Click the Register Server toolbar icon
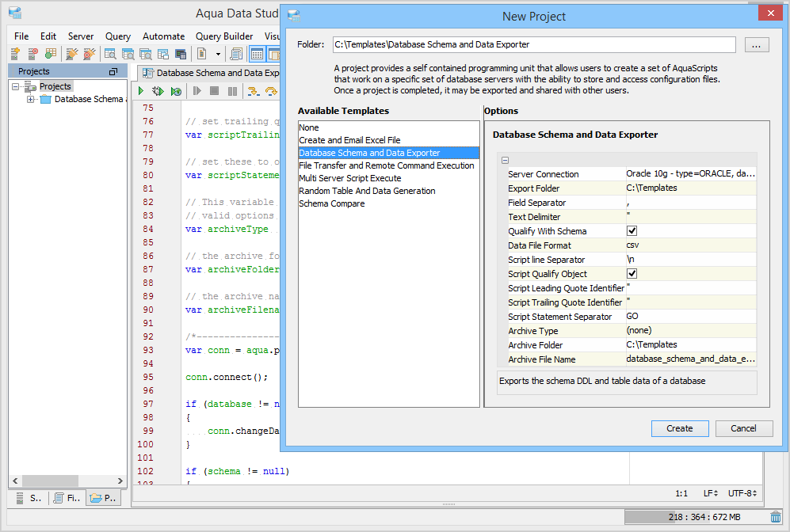This screenshot has width=790, height=532. coord(15,54)
